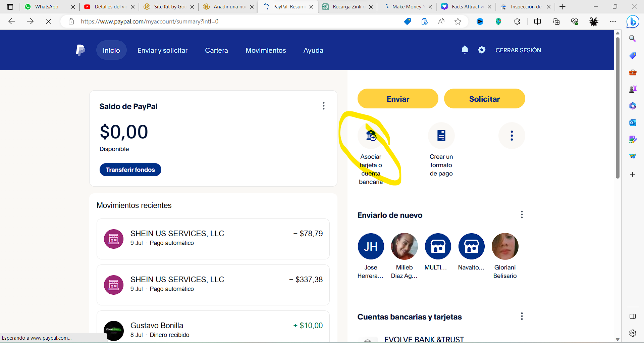Open Enviarlo de nuevo options menu
The height and width of the screenshot is (343, 644).
(522, 214)
